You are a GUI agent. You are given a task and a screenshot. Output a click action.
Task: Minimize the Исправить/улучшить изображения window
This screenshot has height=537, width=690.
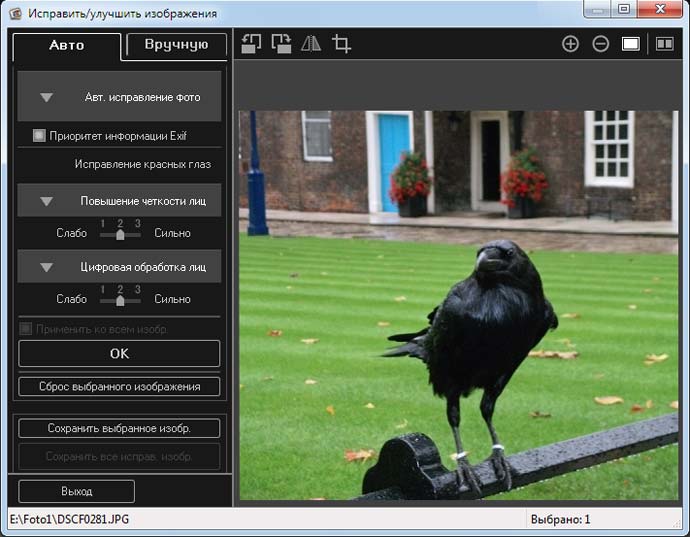[598, 9]
